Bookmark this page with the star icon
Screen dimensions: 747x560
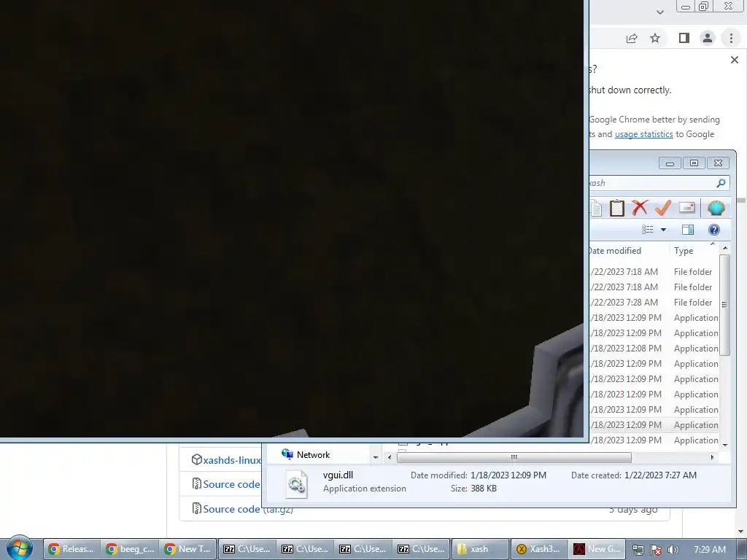[656, 38]
